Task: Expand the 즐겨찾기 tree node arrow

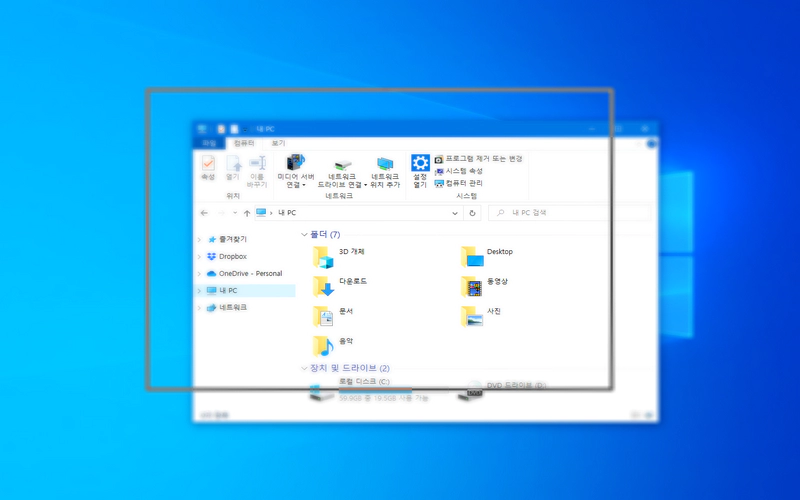Action: coord(199,240)
